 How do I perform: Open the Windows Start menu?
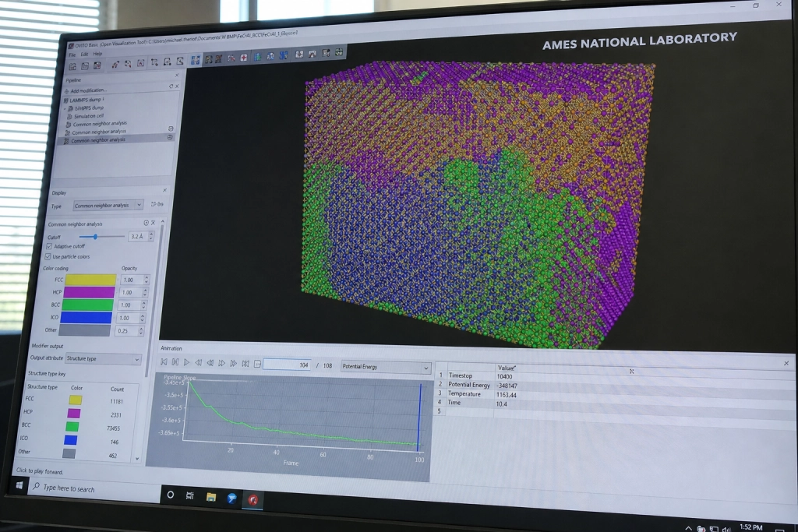(19, 485)
